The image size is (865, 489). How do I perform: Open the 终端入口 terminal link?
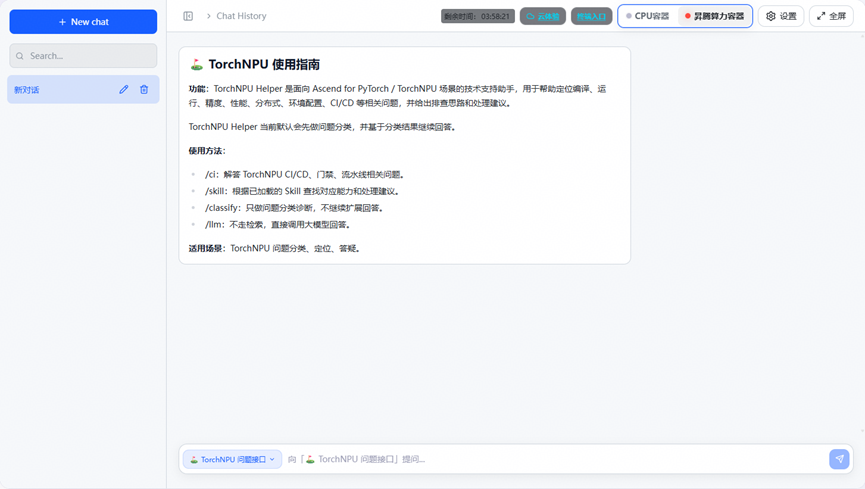591,16
